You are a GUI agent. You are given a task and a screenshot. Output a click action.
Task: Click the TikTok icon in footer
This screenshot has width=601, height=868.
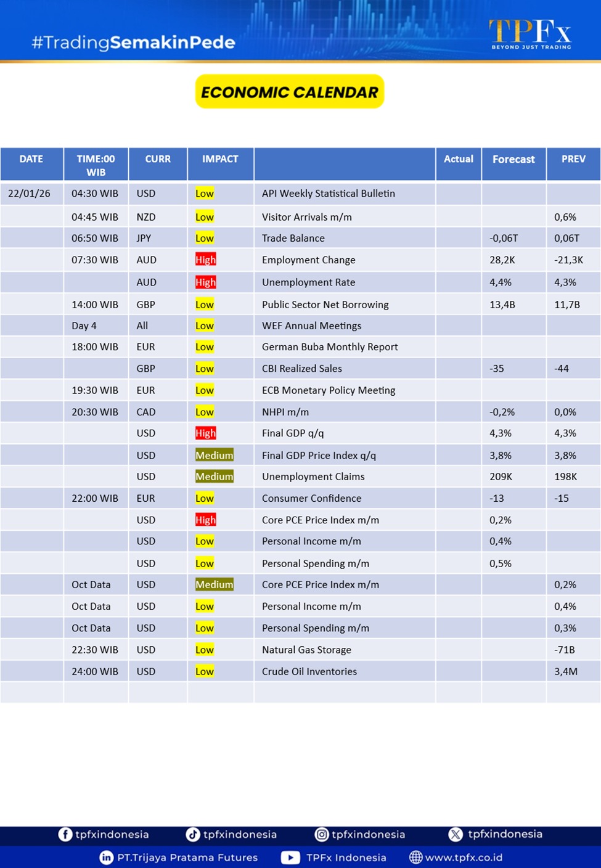(x=193, y=834)
